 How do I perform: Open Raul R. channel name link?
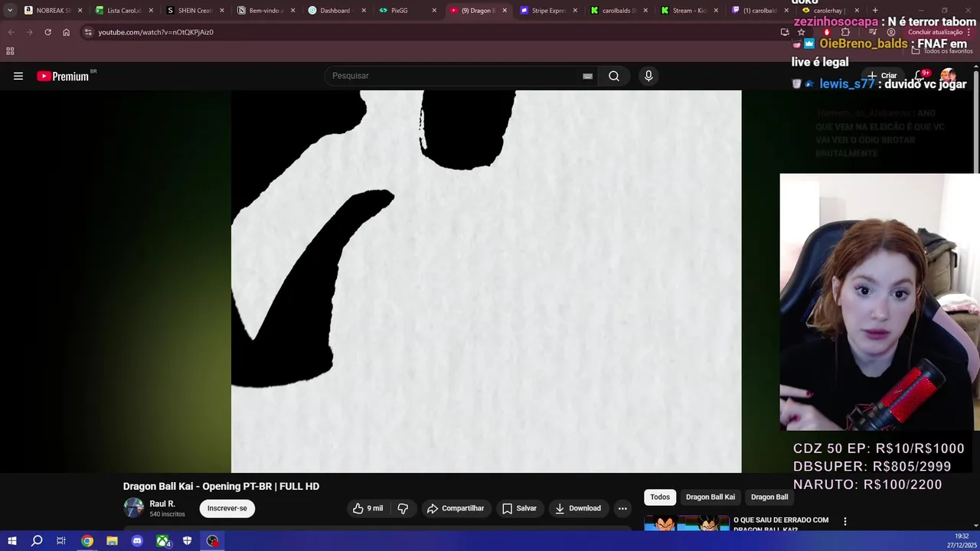(x=162, y=504)
